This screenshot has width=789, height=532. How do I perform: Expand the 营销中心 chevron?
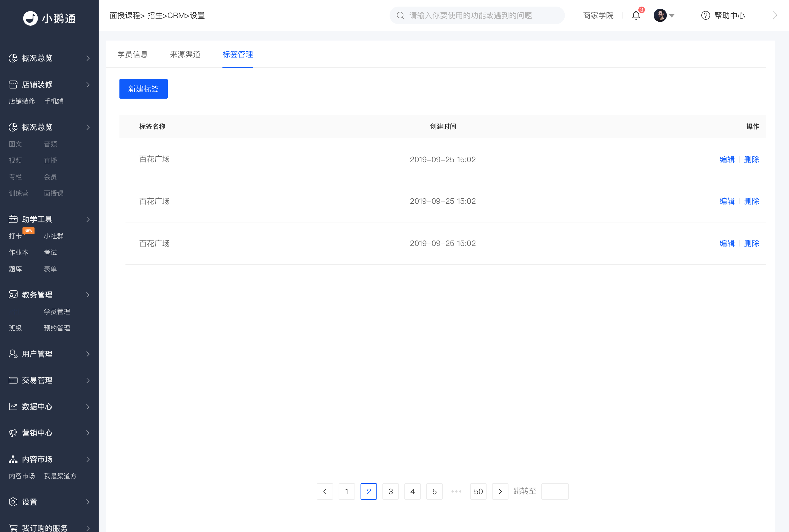point(88,433)
